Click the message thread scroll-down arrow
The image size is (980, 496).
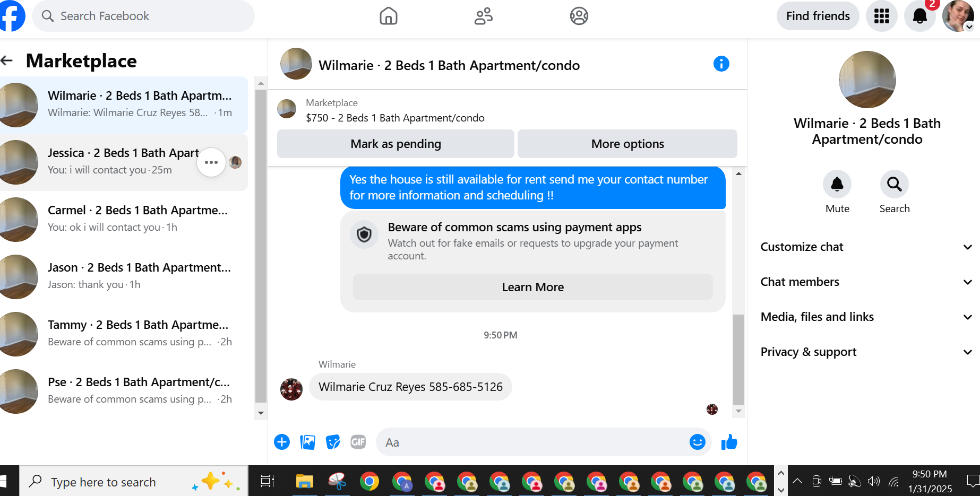point(738,411)
